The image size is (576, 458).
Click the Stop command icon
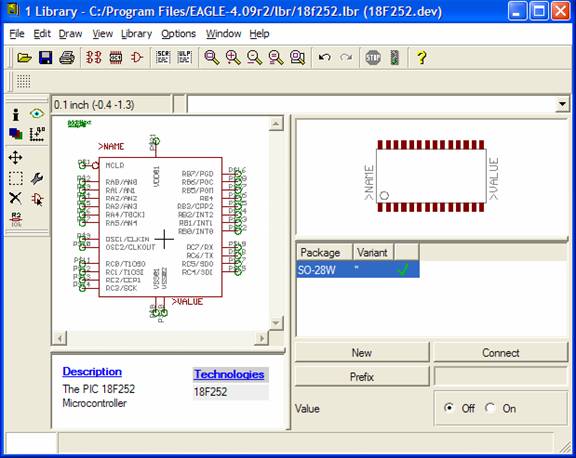coord(373,58)
